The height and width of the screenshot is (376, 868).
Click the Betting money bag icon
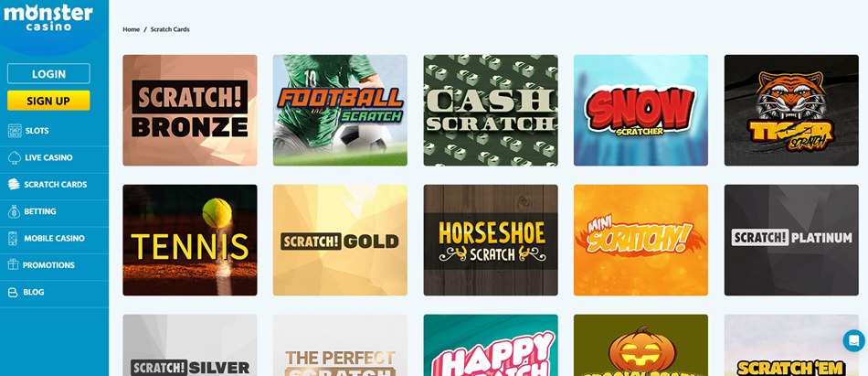click(14, 211)
